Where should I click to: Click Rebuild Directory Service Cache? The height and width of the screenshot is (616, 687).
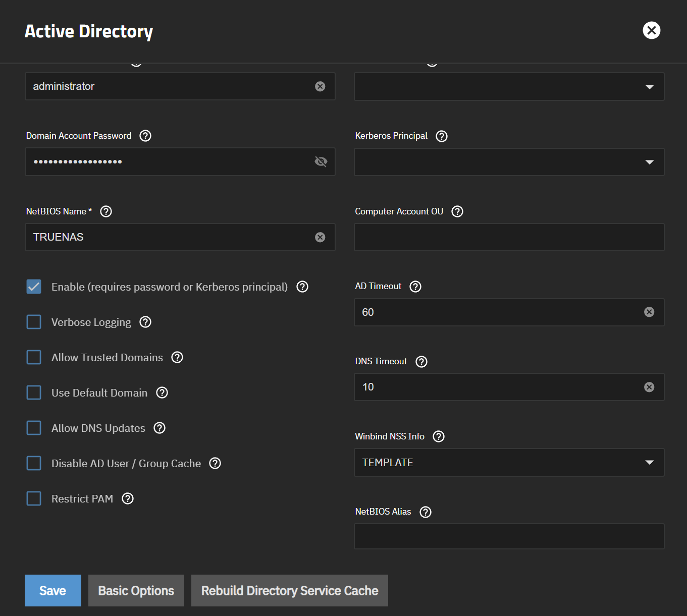click(x=290, y=591)
